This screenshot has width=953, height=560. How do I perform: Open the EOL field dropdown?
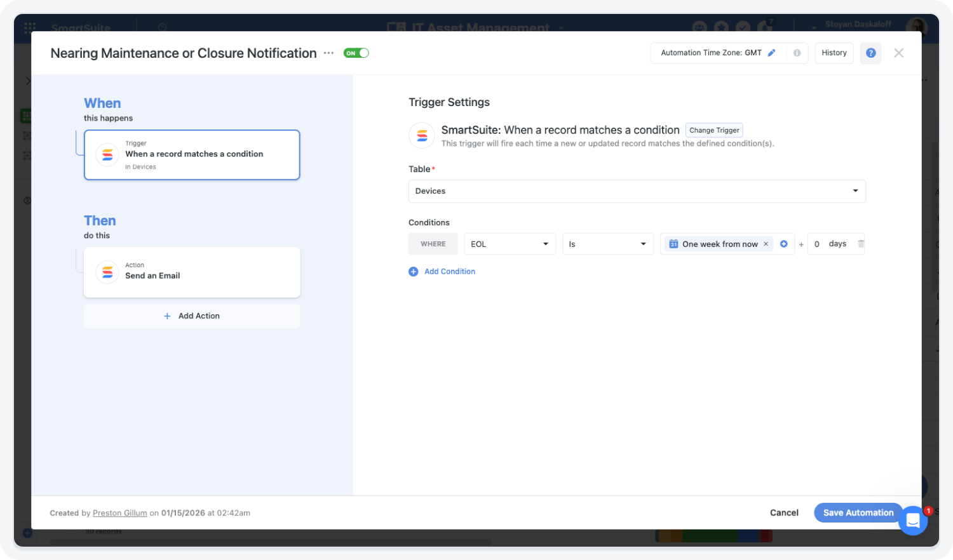(x=510, y=244)
